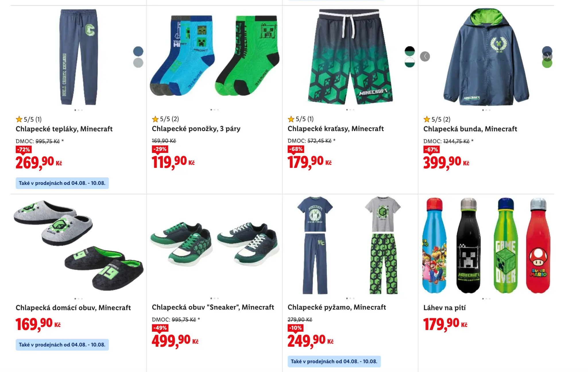
Task: Open Chlapecké ponožky, 3 páry product
Action: pos(196,129)
